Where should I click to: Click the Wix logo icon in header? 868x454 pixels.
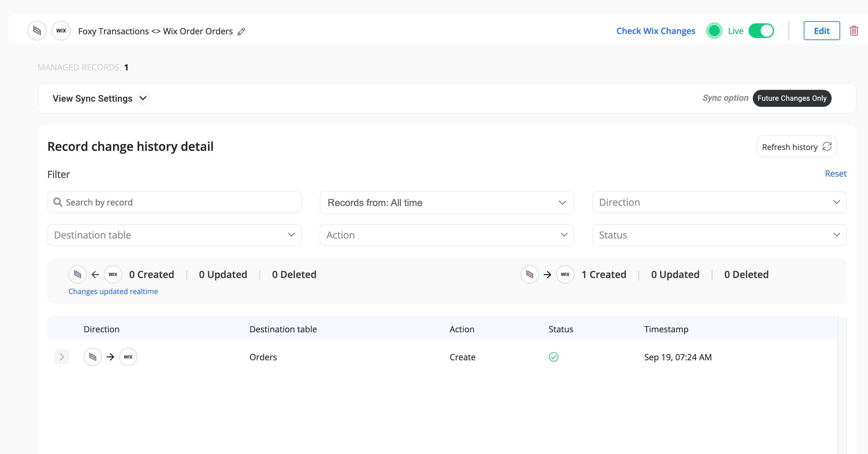pyautogui.click(x=61, y=31)
